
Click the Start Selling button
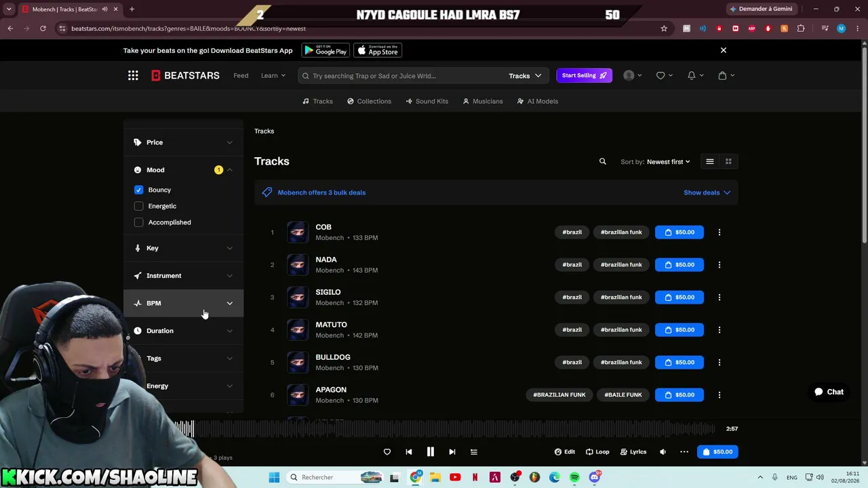point(584,75)
